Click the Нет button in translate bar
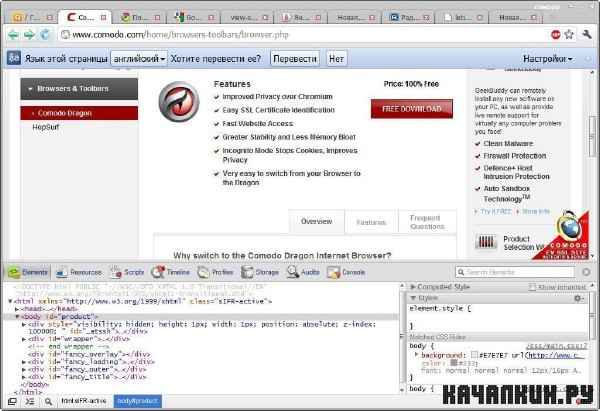 (x=336, y=59)
